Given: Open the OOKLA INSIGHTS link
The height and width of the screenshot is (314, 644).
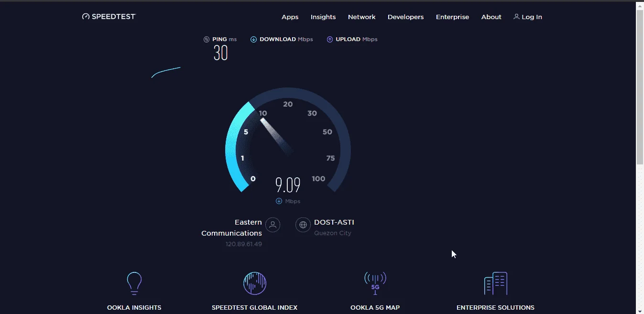Looking at the screenshot, I should point(134,307).
